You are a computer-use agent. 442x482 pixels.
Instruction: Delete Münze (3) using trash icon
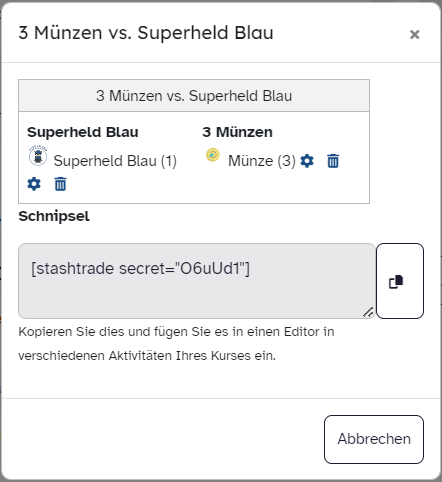[x=333, y=161]
